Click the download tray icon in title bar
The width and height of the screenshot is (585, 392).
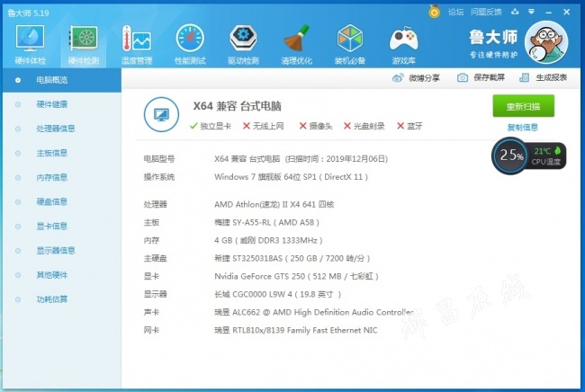click(x=515, y=12)
